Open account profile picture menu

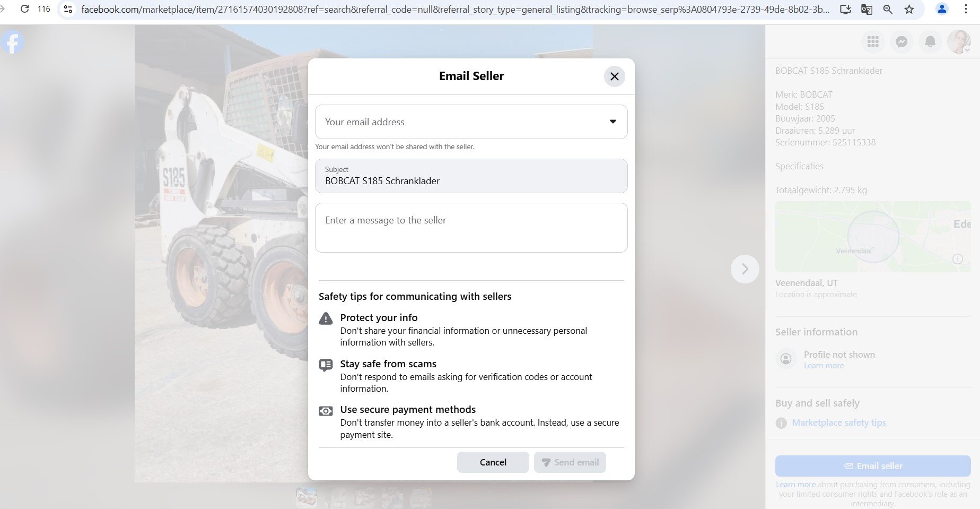[x=959, y=41]
